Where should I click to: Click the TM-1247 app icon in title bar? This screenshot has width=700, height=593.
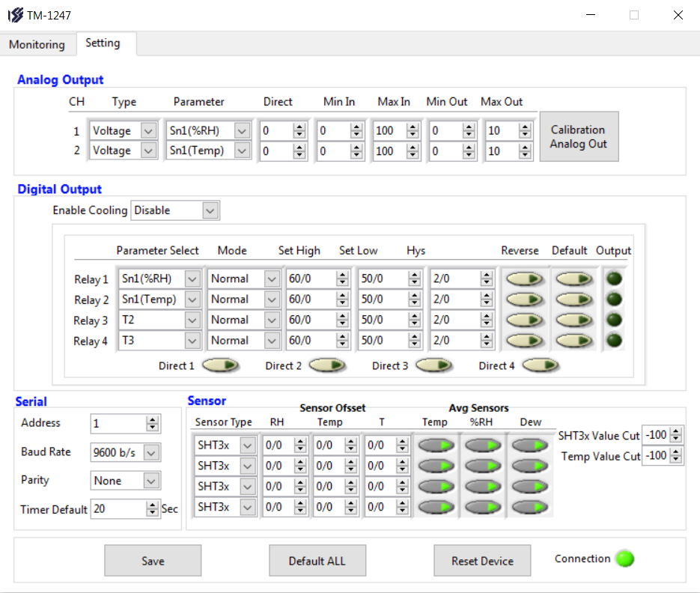pyautogui.click(x=15, y=15)
